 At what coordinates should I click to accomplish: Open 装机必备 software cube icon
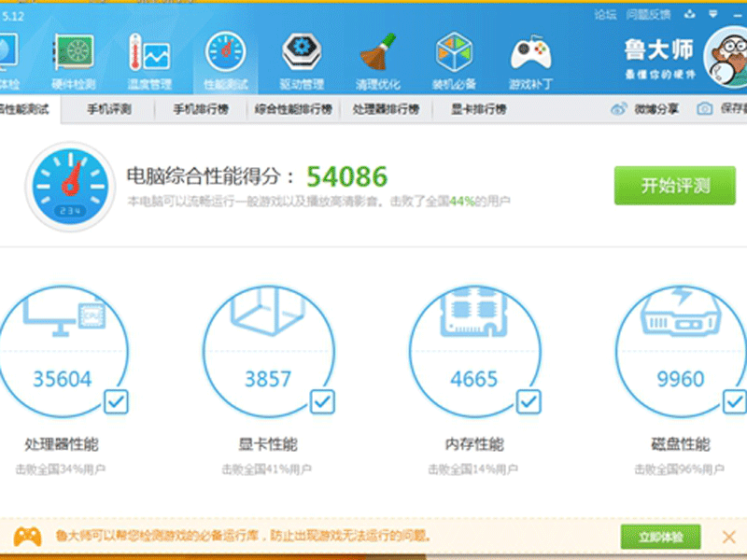454,51
